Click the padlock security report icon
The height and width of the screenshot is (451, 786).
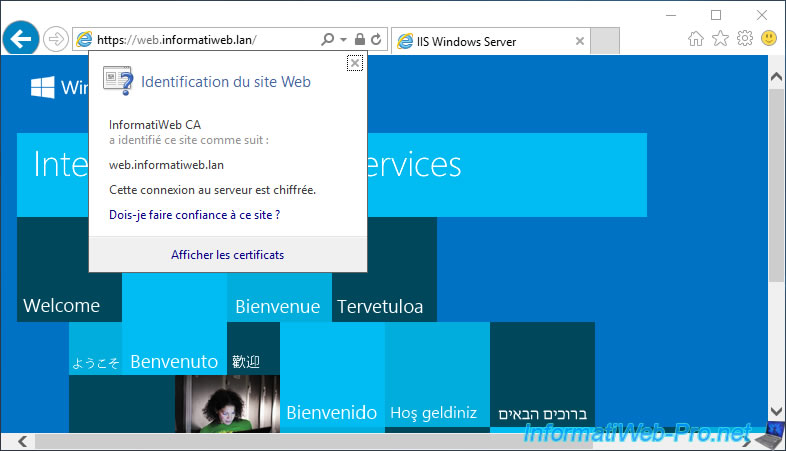click(x=359, y=39)
